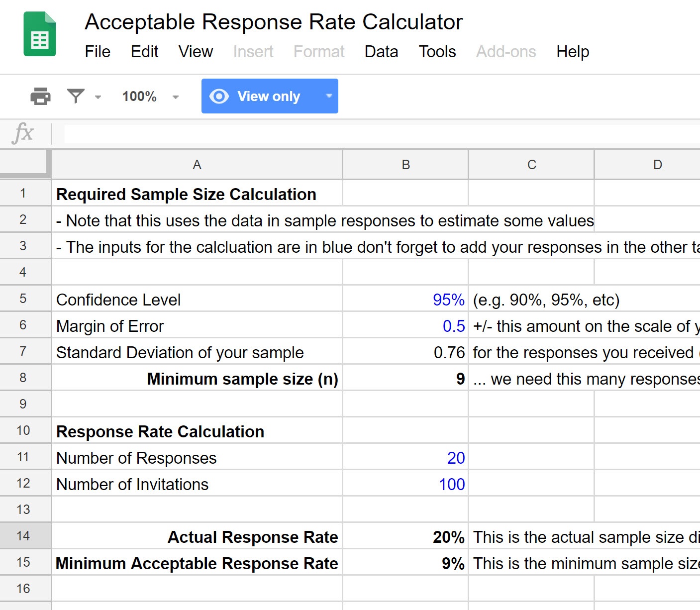This screenshot has height=610, width=700.
Task: Select row 5 header
Action: click(x=25, y=299)
